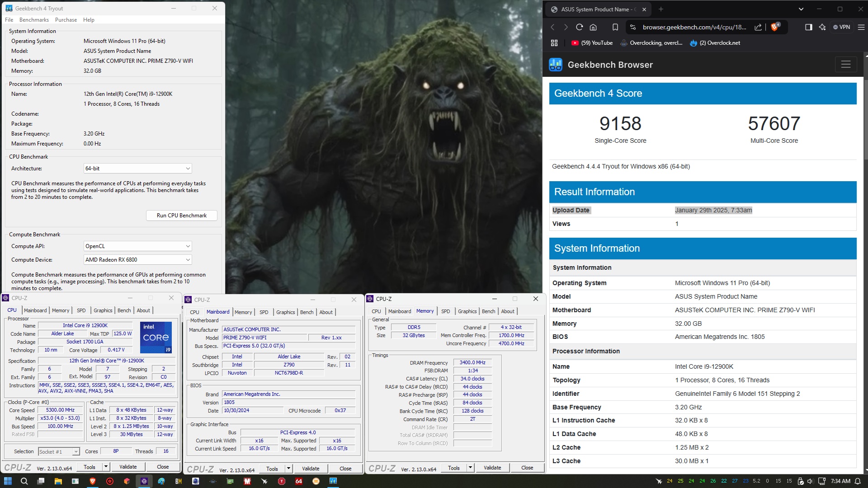Viewport: 868px width, 488px height.
Task: Open Geekbench Help menu
Action: pyautogui.click(x=89, y=20)
